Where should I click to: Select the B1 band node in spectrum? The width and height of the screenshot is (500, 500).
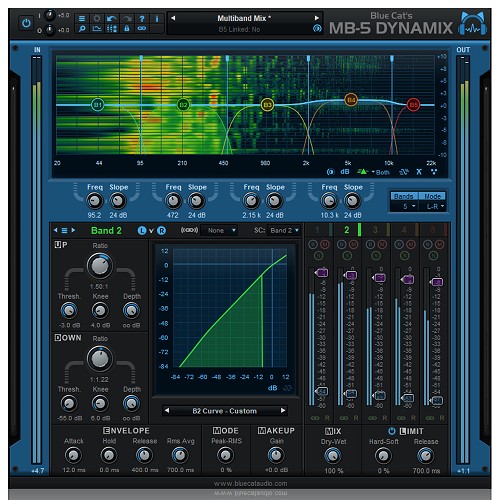[x=97, y=105]
